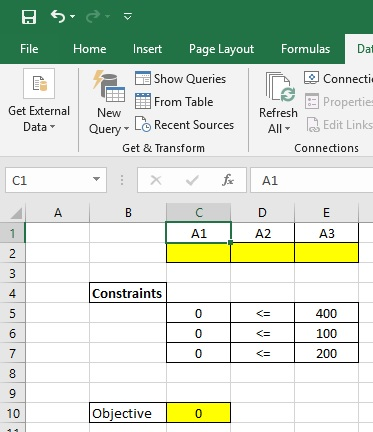Click the Connections icon in the ribbon
Screen dimensions: 373x432
coord(311,78)
